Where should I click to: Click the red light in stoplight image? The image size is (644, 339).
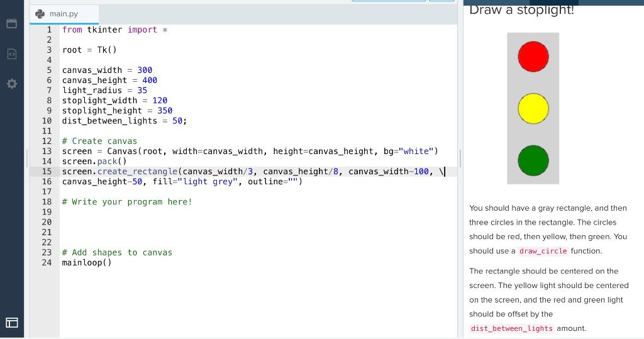[x=533, y=57]
